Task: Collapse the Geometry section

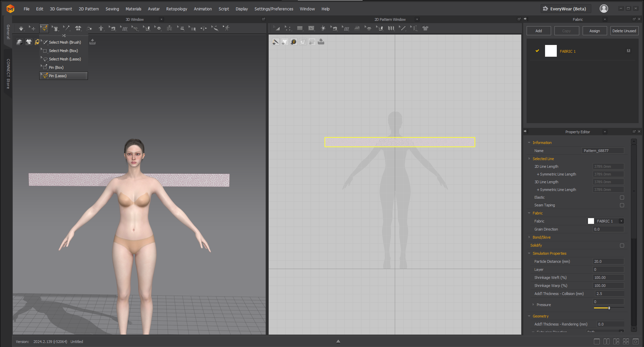Action: 529,316
